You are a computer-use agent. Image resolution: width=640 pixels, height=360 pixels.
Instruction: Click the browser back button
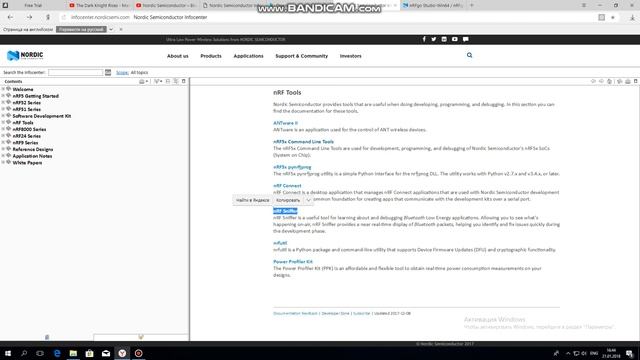tap(10, 17)
